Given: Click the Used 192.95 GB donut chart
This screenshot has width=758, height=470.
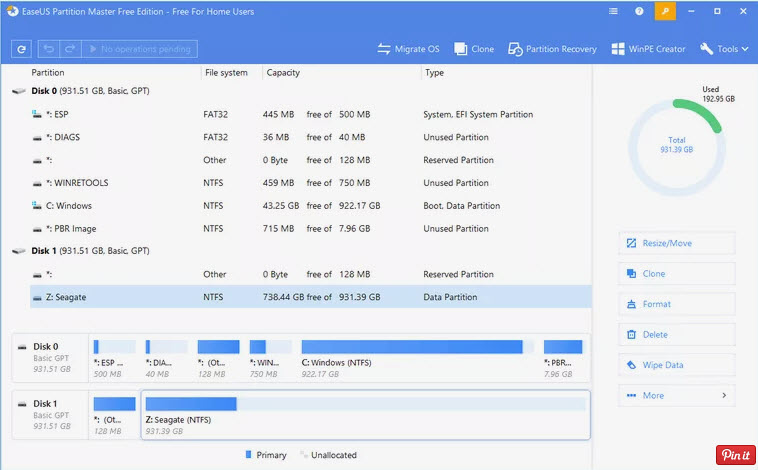Looking at the screenshot, I should [677, 147].
